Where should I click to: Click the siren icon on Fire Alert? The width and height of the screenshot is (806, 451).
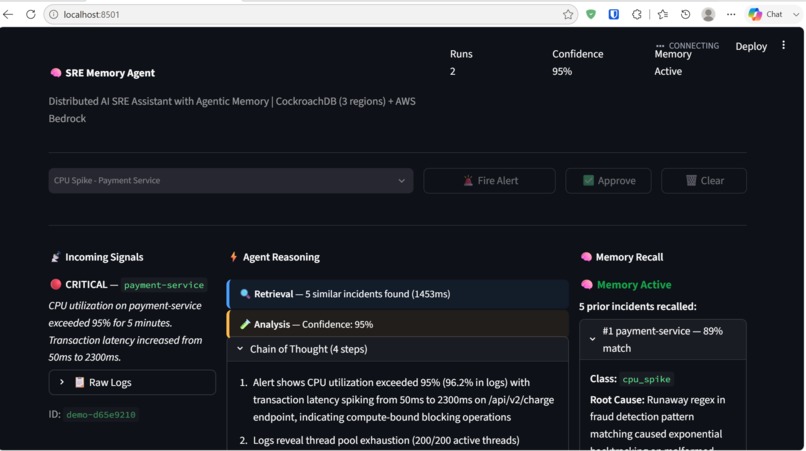(468, 181)
